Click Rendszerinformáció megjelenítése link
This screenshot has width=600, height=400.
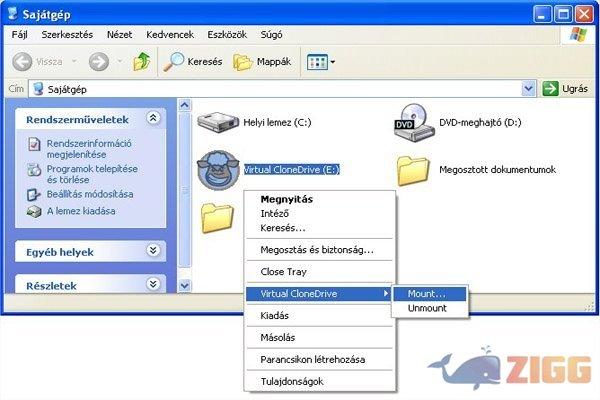click(x=89, y=149)
